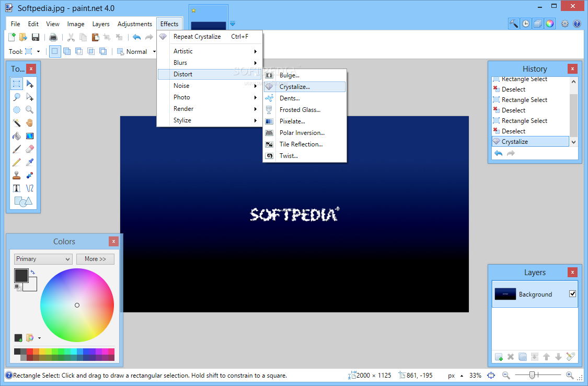
Task: Click undo arrow in History panel
Action: click(499, 153)
